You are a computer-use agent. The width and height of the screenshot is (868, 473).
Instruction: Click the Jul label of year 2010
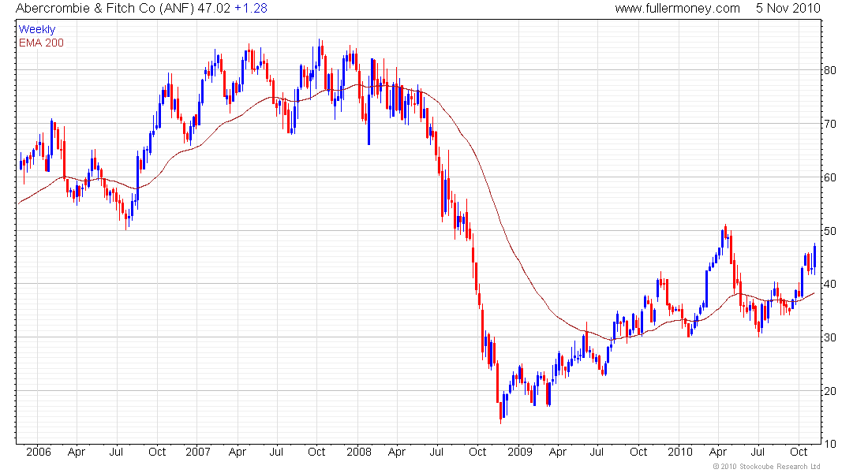[x=757, y=452]
